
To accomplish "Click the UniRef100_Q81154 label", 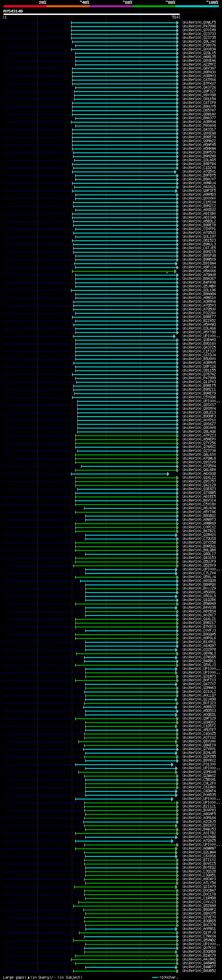I will [199, 99].
